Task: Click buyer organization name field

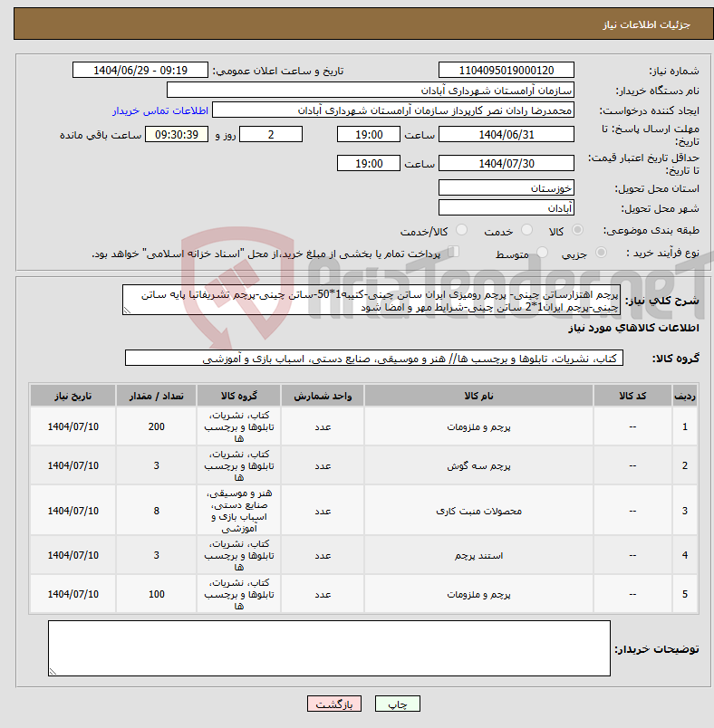Action: pyautogui.click(x=371, y=90)
